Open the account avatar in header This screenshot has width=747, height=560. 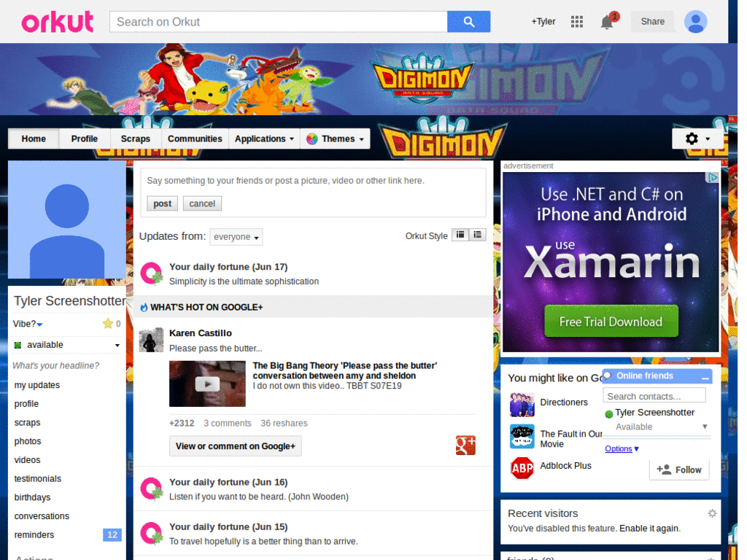[695, 22]
